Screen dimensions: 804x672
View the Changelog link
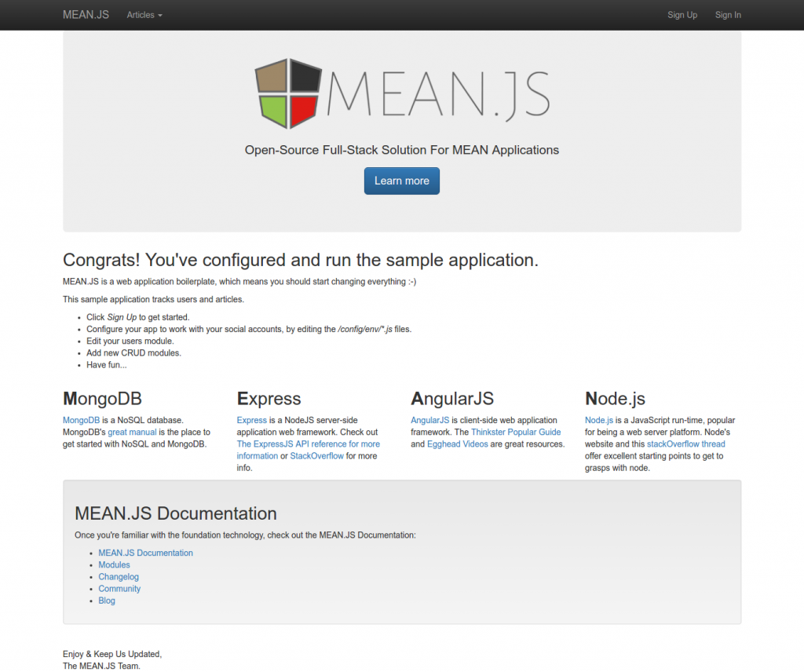[119, 577]
